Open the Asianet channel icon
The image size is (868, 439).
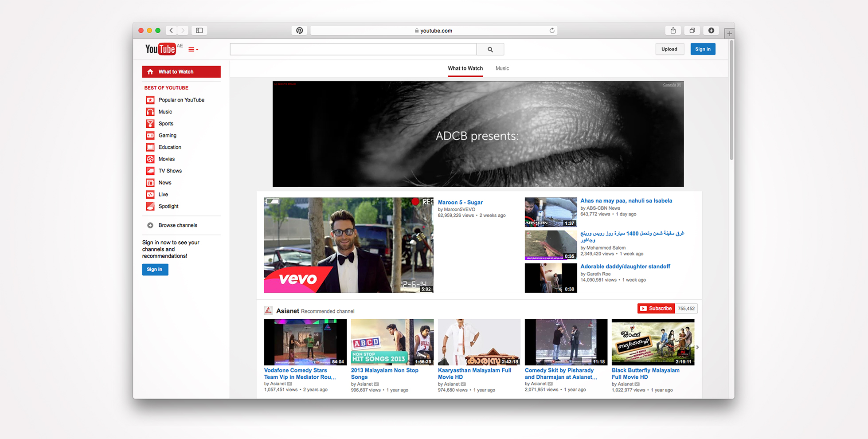(x=268, y=310)
